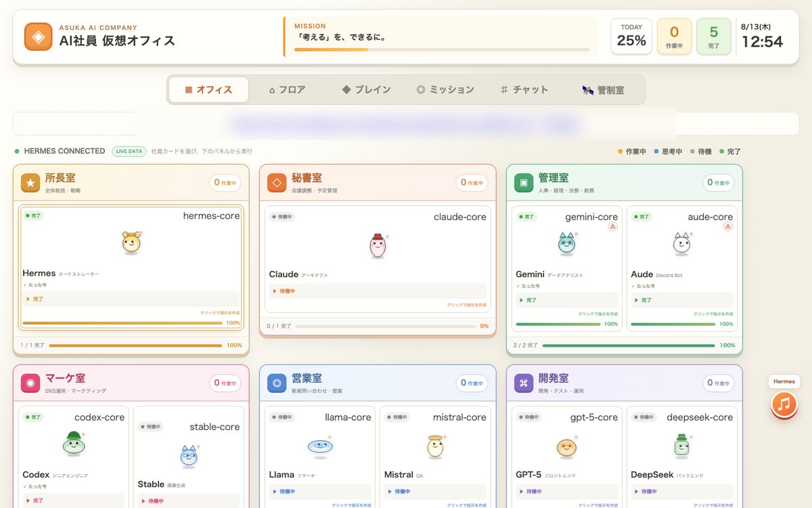812x508 pixels.
Task: Open the ミッション tab
Action: (x=445, y=89)
